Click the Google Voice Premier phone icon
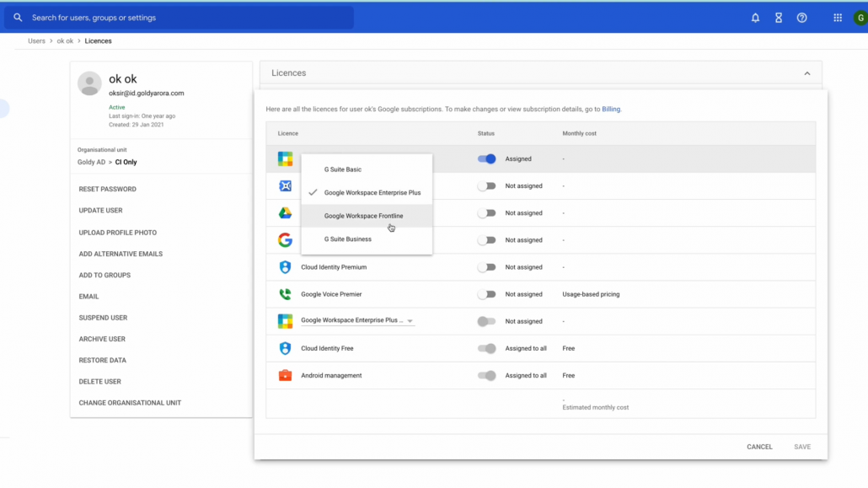This screenshot has height=488, width=868. (x=285, y=293)
